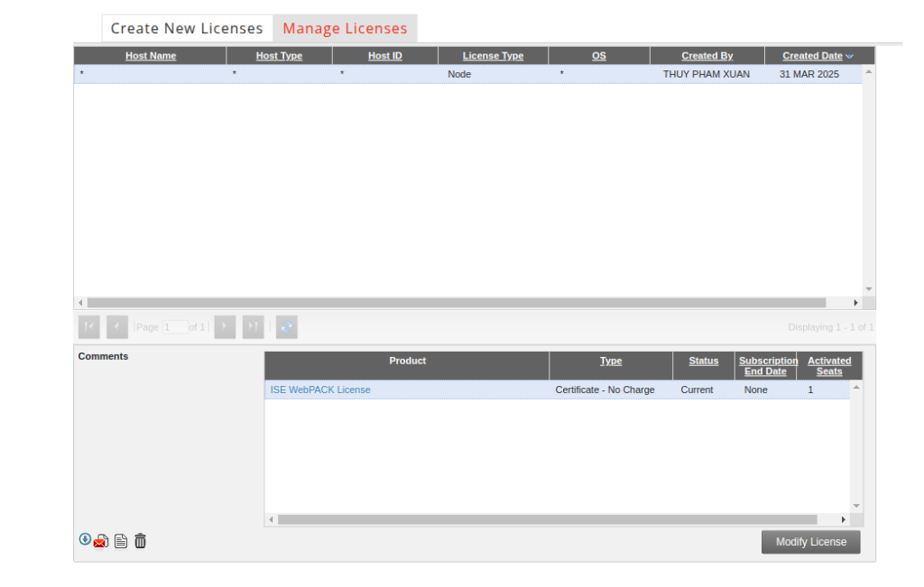924x587 pixels.
Task: Sort the table by License Type
Action: pyautogui.click(x=493, y=56)
